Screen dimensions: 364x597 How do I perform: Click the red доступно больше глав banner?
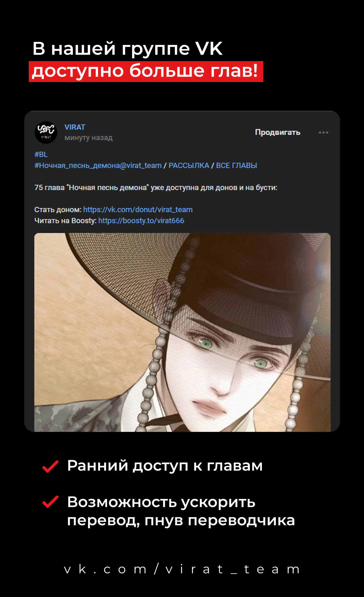[146, 71]
